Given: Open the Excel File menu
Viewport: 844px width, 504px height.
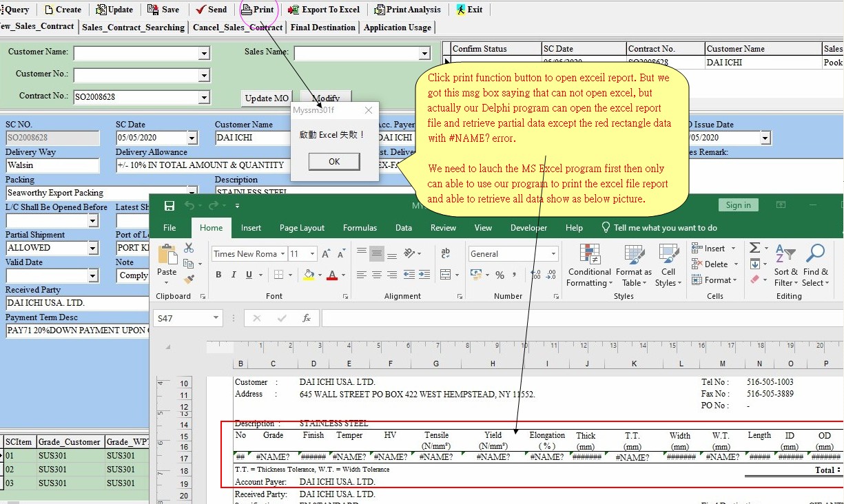Looking at the screenshot, I should pos(169,228).
